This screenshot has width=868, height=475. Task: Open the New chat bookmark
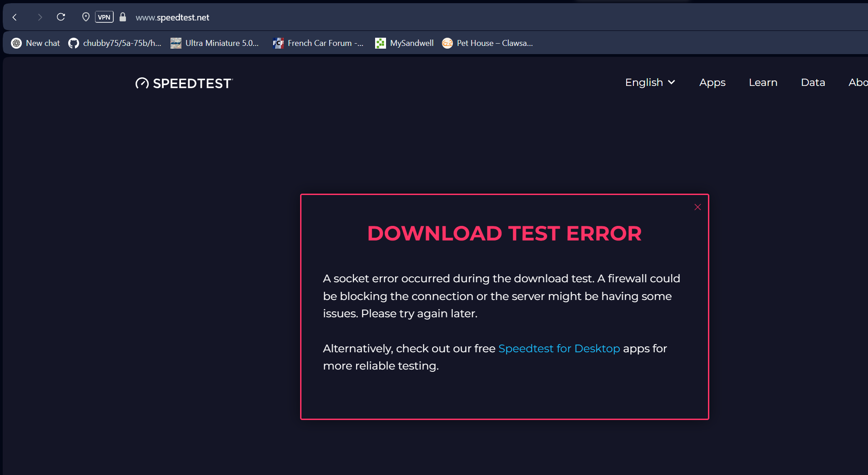click(35, 43)
